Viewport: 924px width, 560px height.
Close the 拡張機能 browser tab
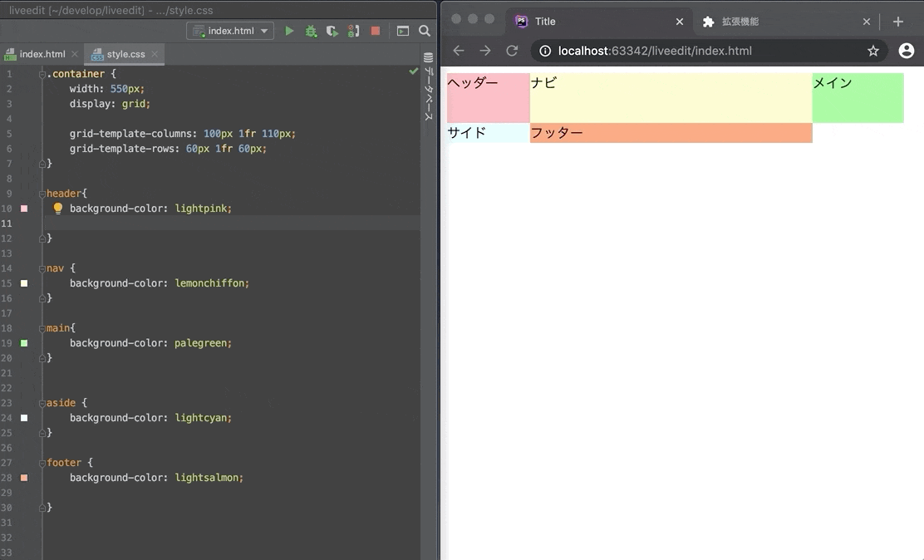point(866,22)
